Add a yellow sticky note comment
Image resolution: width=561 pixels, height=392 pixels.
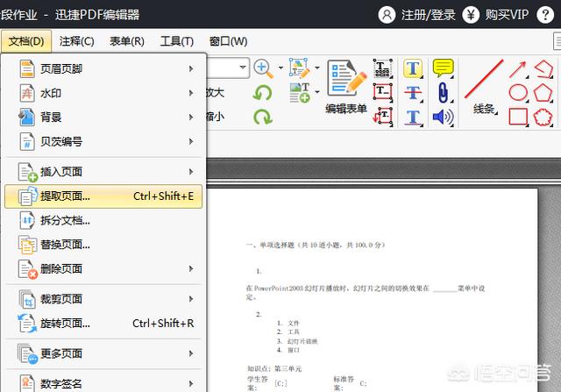tap(444, 68)
